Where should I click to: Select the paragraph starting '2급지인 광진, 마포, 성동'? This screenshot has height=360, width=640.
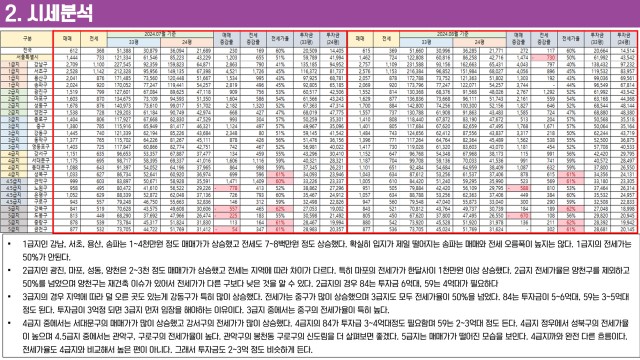327,277
